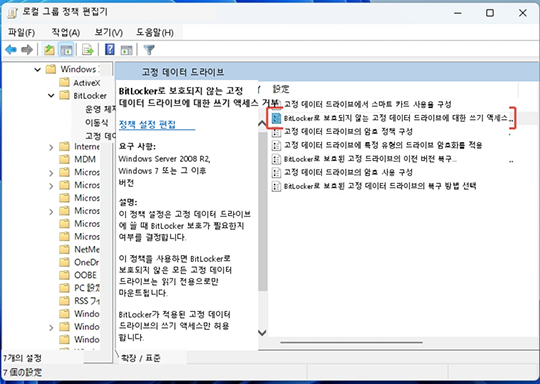
Task: Click the description pane vertical scrollbar thumb
Action: [x=263, y=211]
